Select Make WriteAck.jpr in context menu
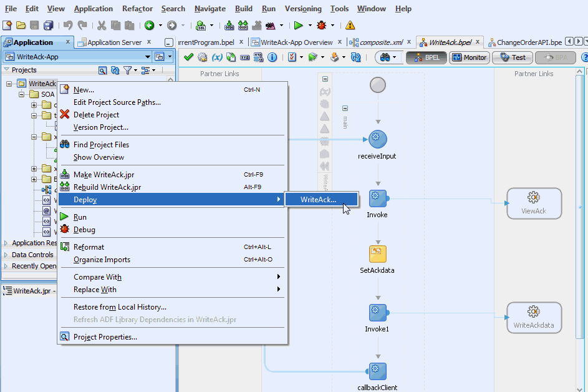This screenshot has height=392, width=588. 173,175
